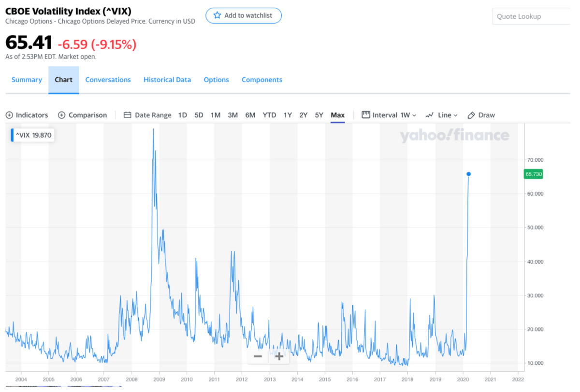Click the Line chart type icon
580x392 pixels.
(x=430, y=115)
